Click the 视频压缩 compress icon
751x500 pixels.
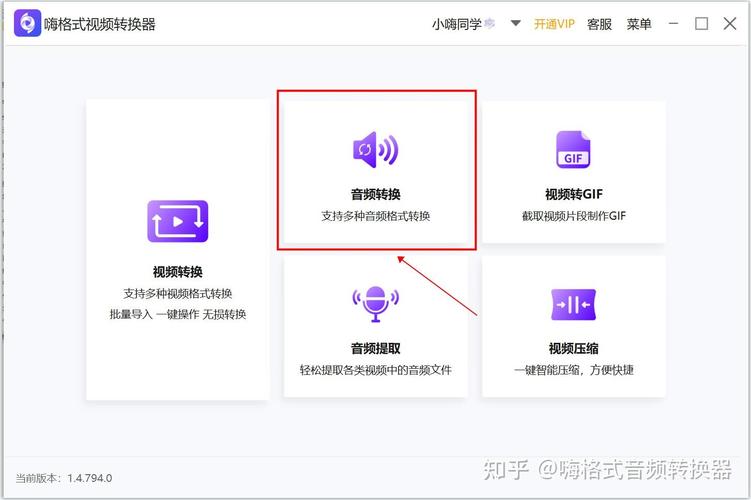coord(573,305)
